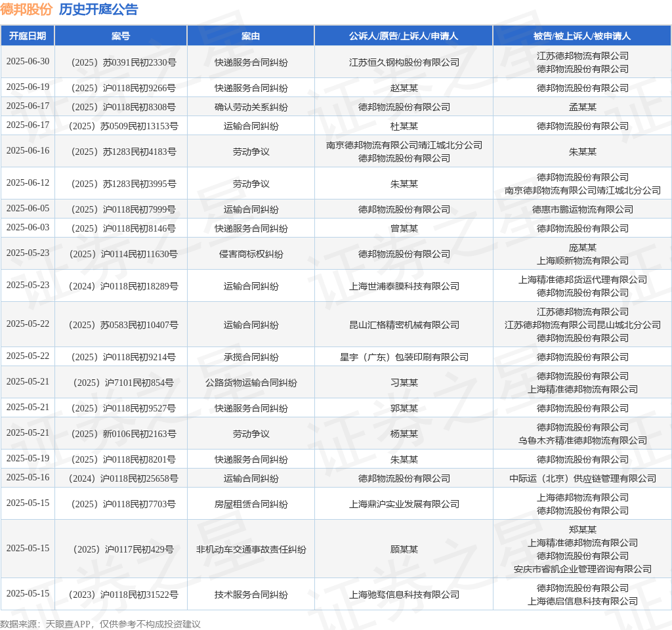Click cause 承揽合同纠纷
This screenshot has width=672, height=630.
251,357
